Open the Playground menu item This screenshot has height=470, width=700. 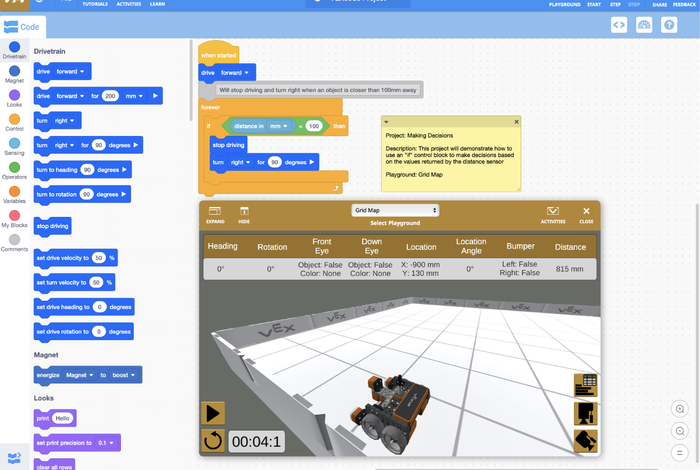pyautogui.click(x=564, y=4)
